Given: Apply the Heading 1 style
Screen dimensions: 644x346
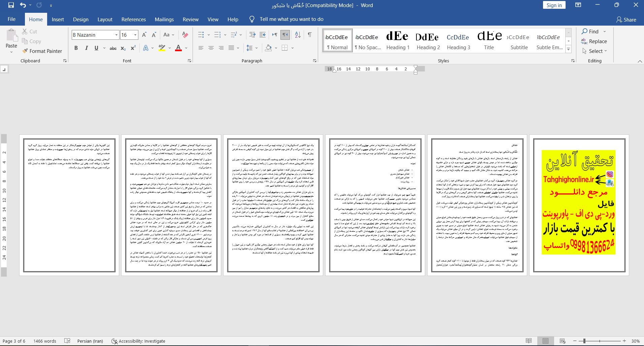Looking at the screenshot, I should coord(398,40).
